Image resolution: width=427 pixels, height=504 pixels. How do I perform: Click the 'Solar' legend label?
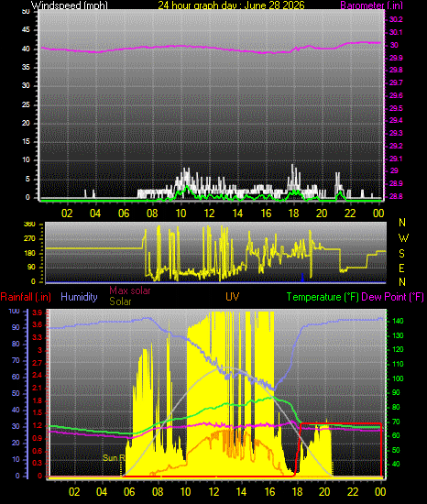tap(120, 301)
